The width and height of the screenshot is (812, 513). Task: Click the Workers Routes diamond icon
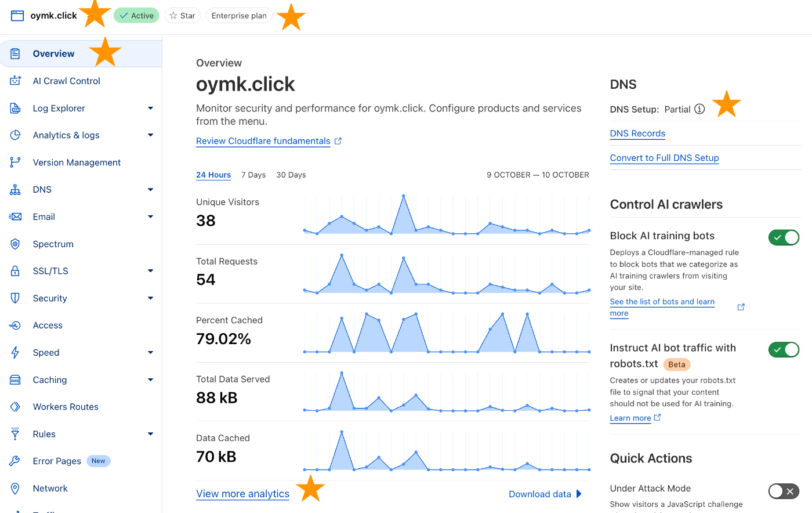16,407
